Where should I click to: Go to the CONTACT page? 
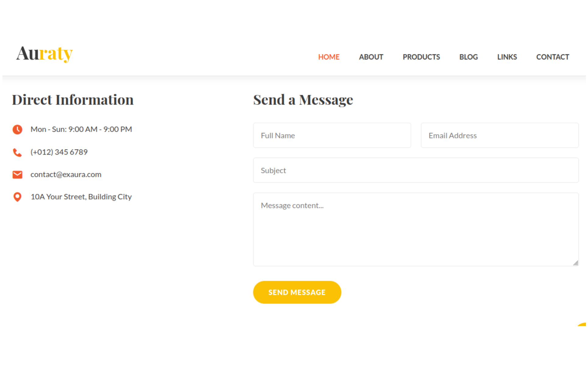pyautogui.click(x=552, y=57)
